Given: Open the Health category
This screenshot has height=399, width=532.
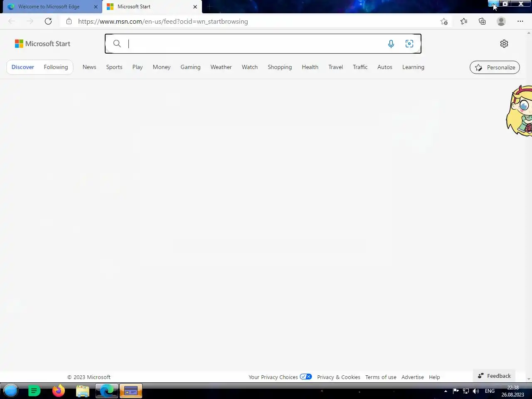Looking at the screenshot, I should point(310,67).
